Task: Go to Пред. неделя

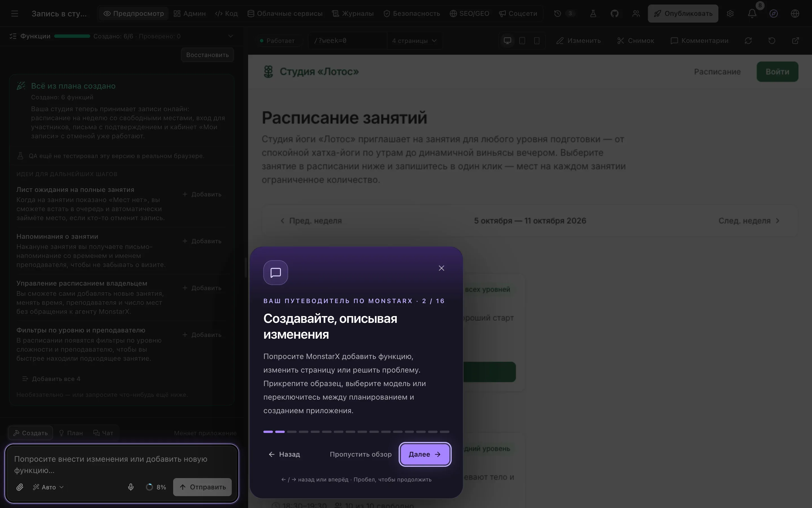Action: click(311, 221)
